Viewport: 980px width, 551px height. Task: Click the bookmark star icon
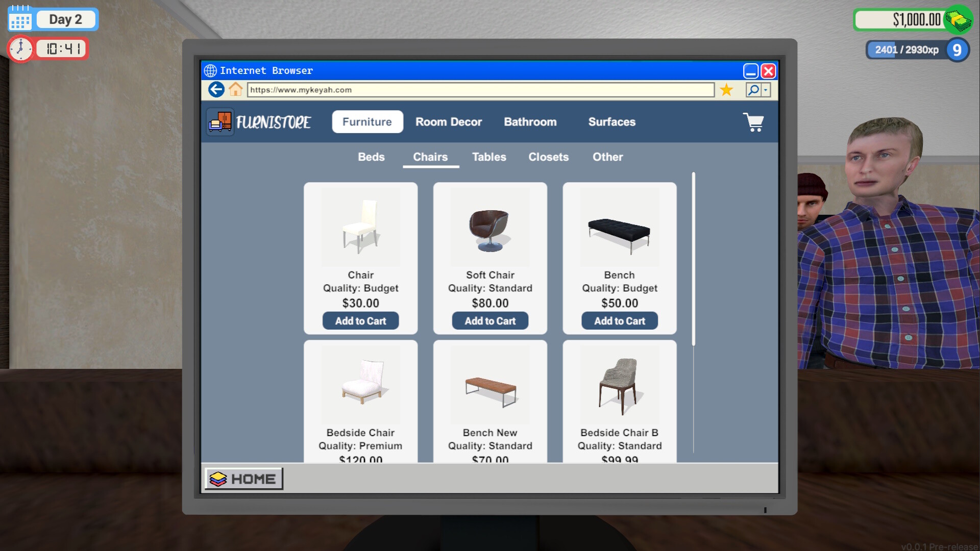pos(726,89)
